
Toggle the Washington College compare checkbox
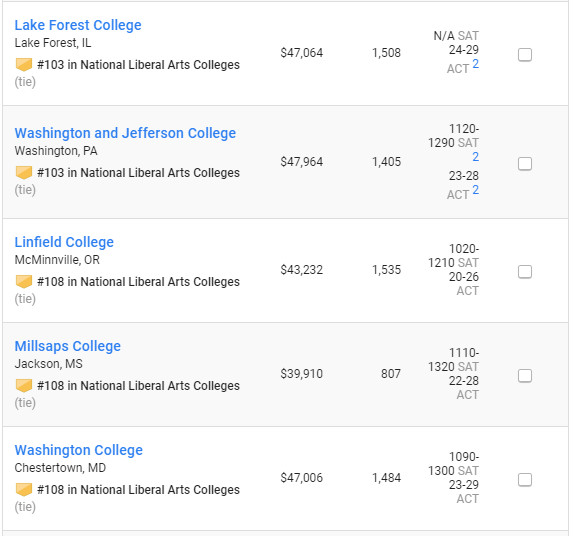click(x=525, y=480)
